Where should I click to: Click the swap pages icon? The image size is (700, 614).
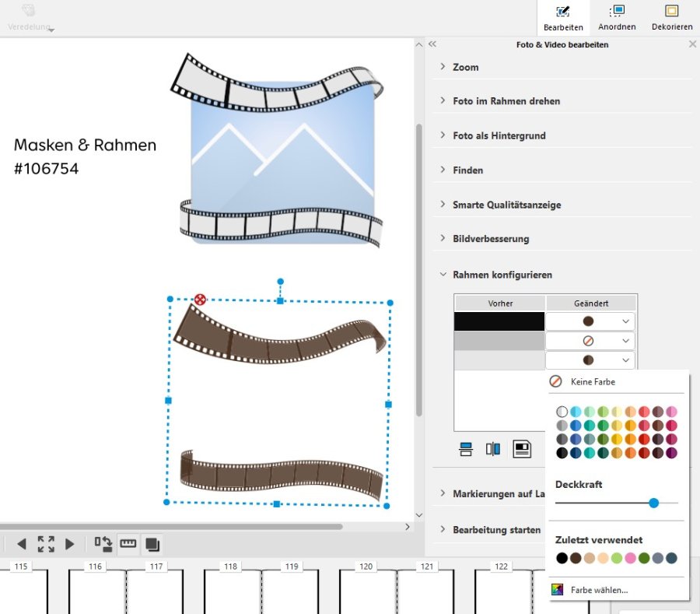[x=103, y=544]
